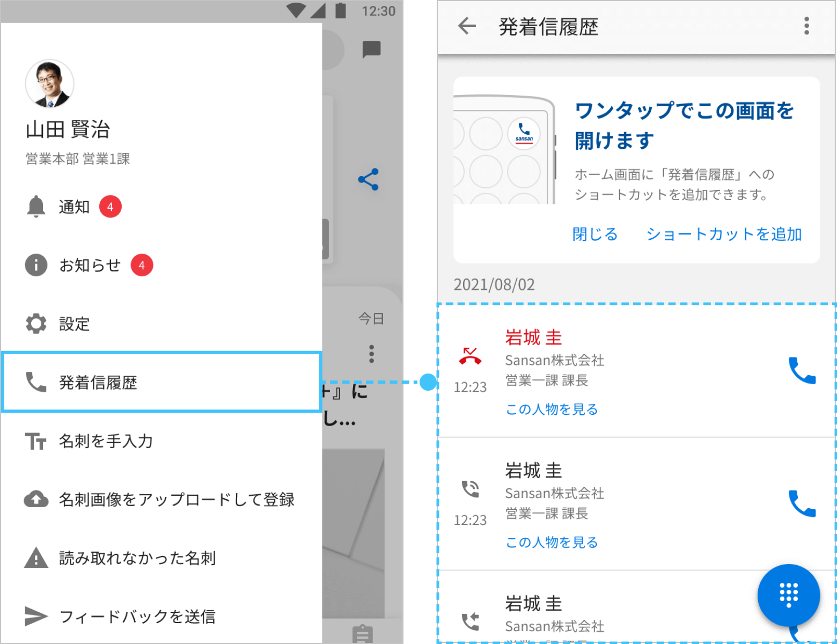Tap the red 4 badge next to 通知
Image resolution: width=837 pixels, height=644 pixels.
(111, 207)
